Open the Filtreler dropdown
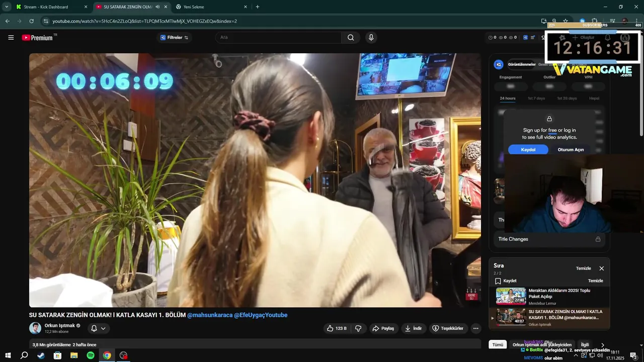This screenshot has width=644, height=362. point(174,38)
